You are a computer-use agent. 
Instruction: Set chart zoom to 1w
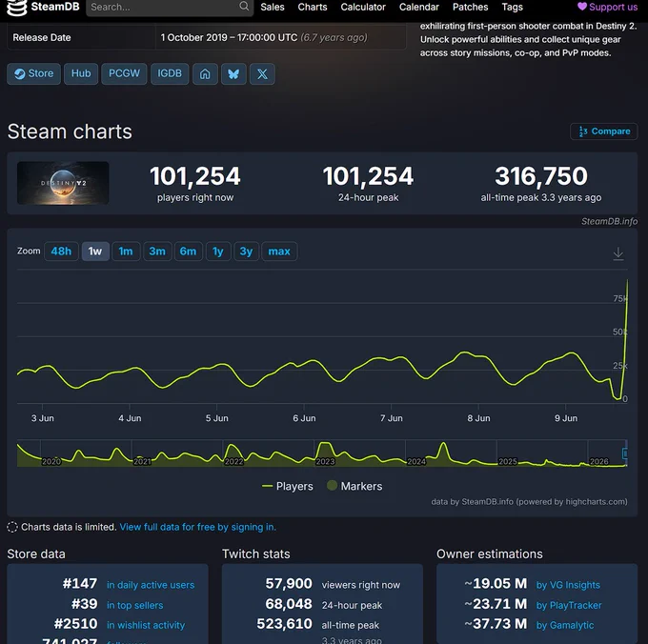(x=95, y=252)
